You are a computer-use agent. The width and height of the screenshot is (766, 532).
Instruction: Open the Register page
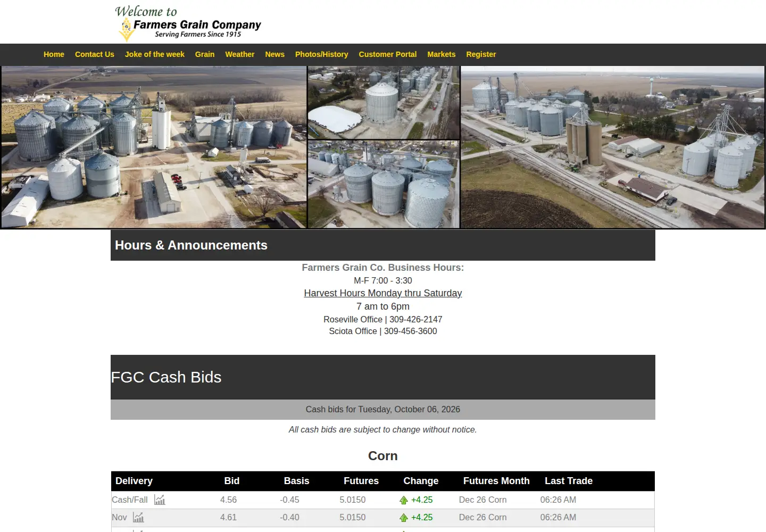pyautogui.click(x=481, y=54)
